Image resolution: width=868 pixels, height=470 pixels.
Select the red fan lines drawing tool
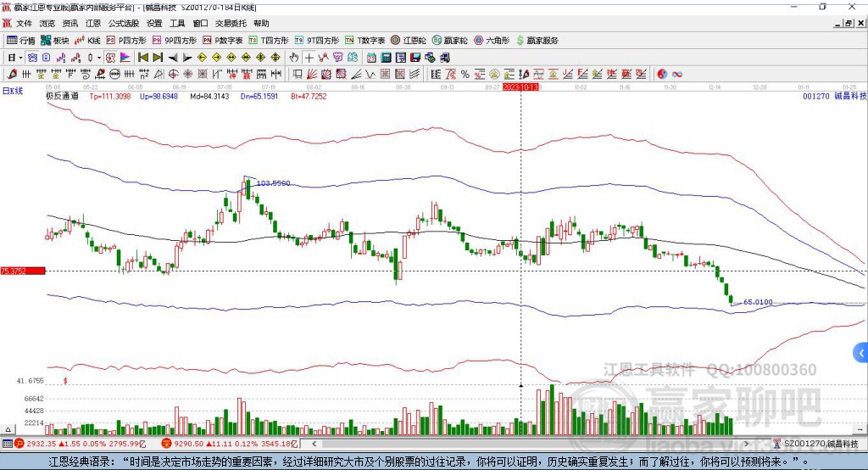click(312, 75)
